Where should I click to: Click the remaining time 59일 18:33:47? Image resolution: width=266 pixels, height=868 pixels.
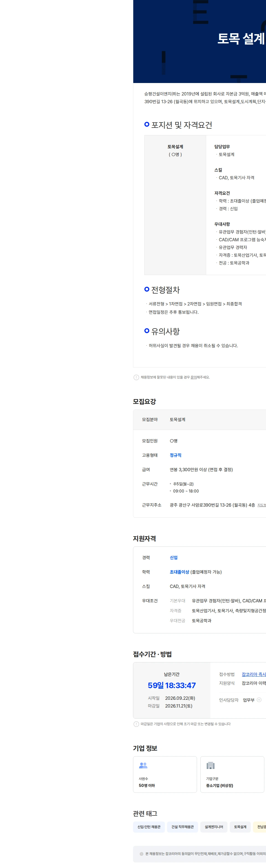tap(172, 685)
